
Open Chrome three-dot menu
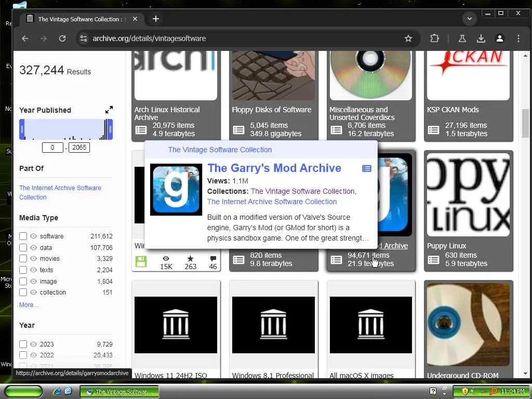(x=518, y=38)
